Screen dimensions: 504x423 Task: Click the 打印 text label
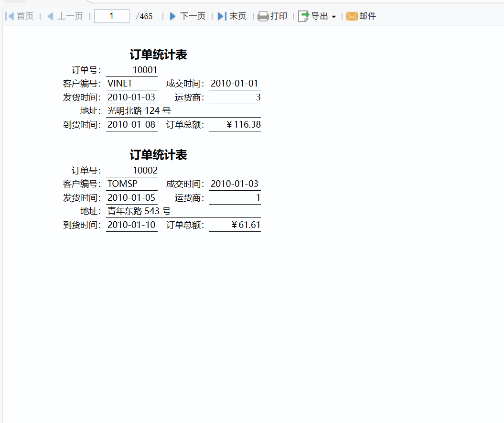pos(279,16)
